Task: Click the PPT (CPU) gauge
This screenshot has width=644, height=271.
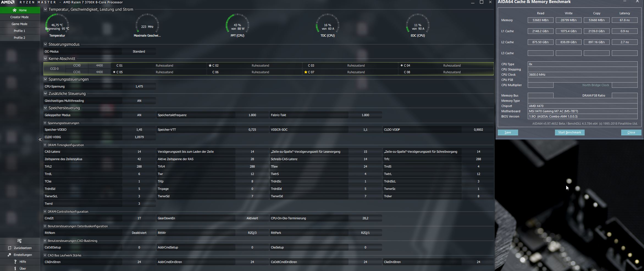Action: pos(237,25)
